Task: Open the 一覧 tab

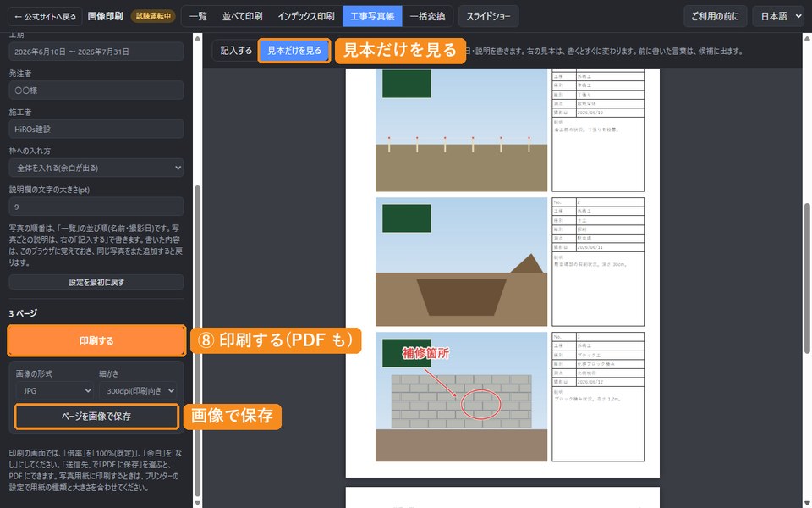Action: (x=198, y=17)
